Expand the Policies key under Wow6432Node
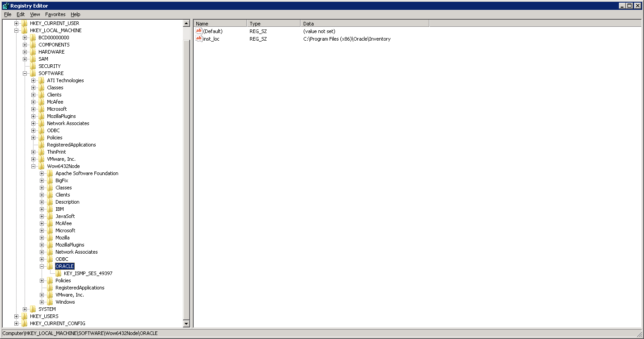Screen dimensions: 644x339 42,280
